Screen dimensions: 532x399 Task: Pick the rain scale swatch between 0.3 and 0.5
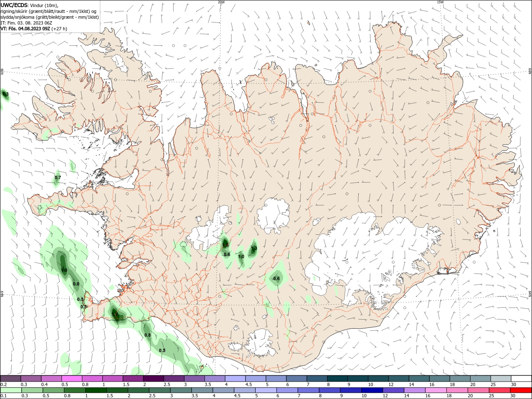pyautogui.click(x=32, y=390)
